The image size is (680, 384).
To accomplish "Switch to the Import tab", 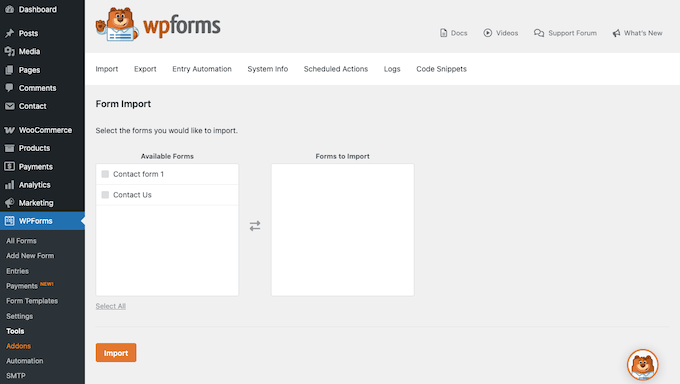I will coord(107,69).
